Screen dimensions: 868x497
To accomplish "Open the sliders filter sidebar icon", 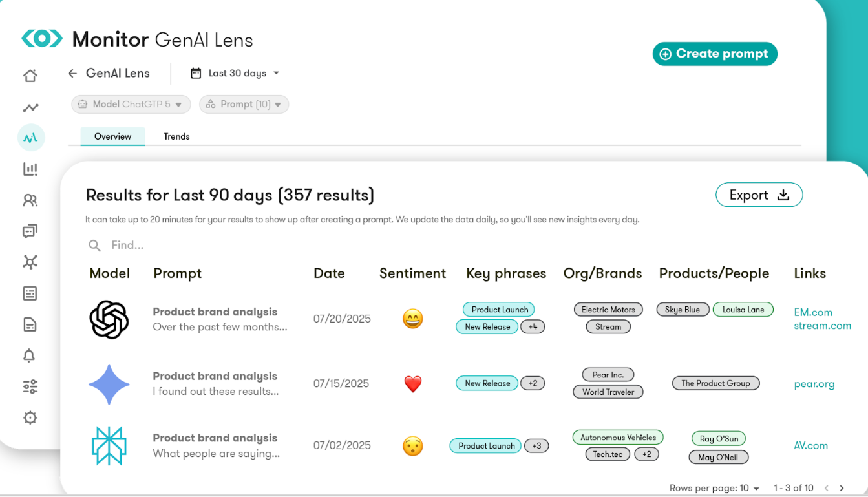I will [x=30, y=386].
